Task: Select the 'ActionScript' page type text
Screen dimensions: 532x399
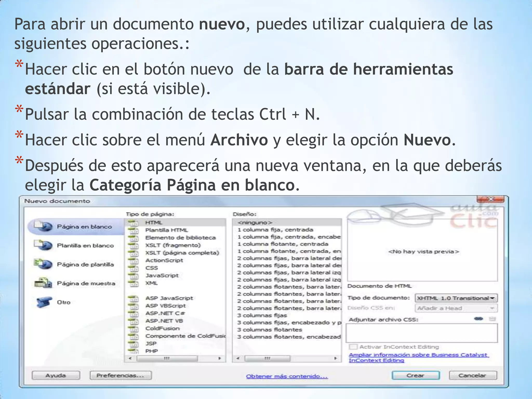Action: 164,260
